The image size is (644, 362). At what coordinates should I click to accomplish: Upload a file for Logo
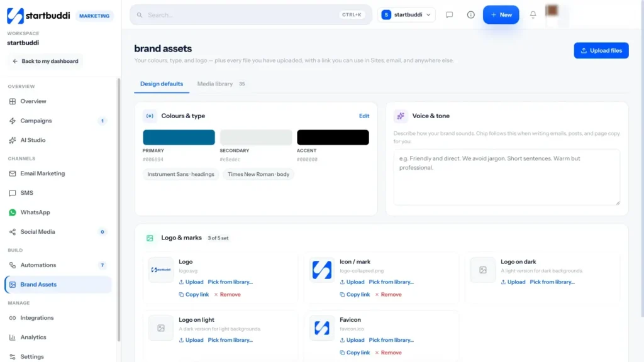tap(191, 282)
